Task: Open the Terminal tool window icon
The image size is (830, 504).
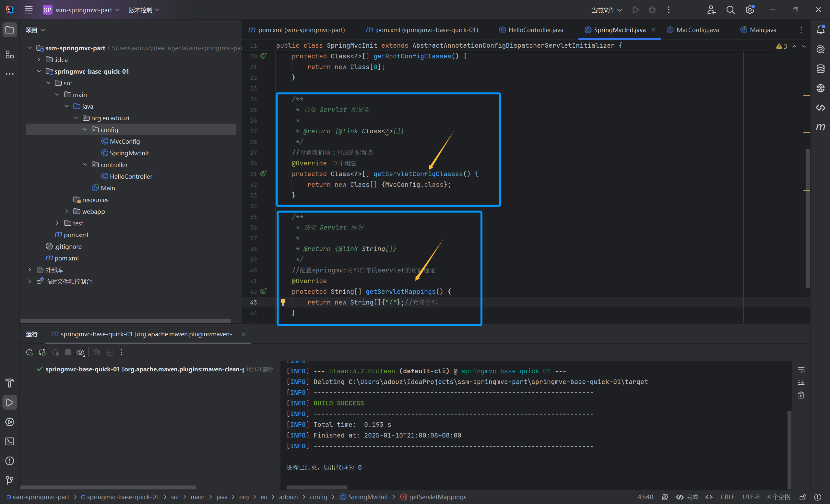Action: [10, 441]
